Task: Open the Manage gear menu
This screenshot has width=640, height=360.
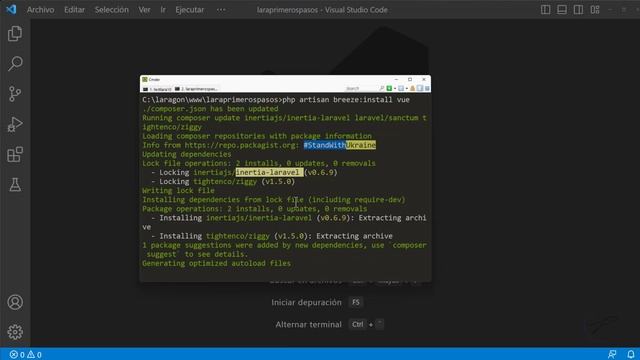Action: tap(15, 332)
